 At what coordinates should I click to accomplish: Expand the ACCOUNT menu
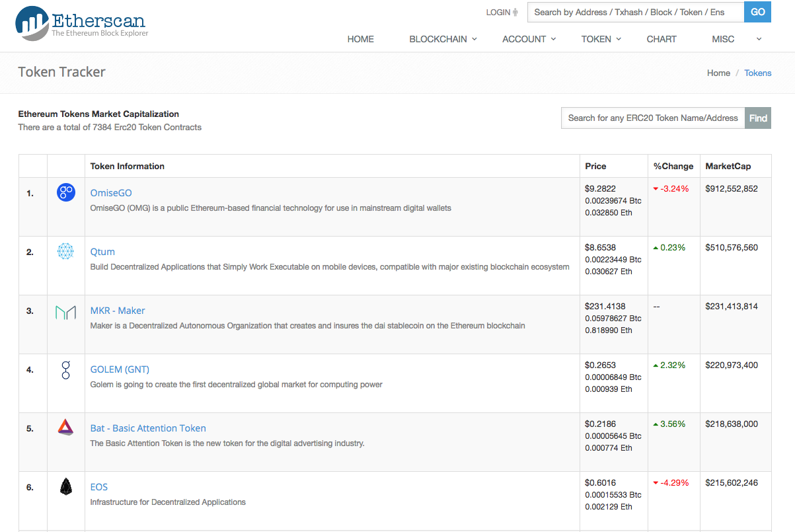[x=529, y=39]
